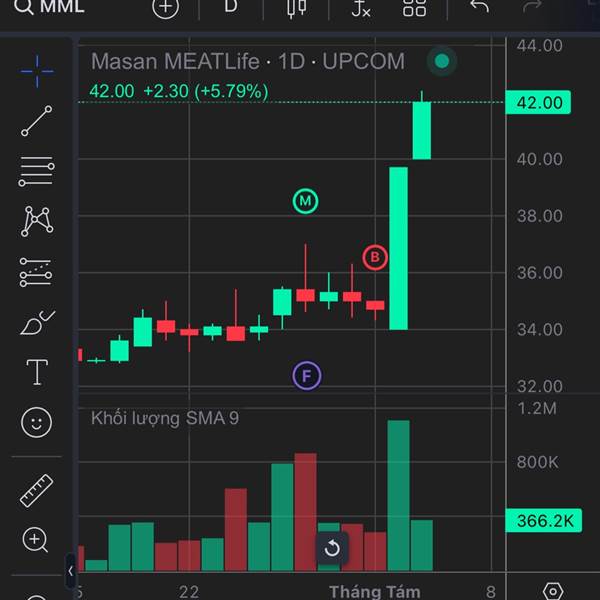This screenshot has width=600, height=600.
Task: Select the horizontal lines Fibonacci tool
Action: click(x=37, y=171)
